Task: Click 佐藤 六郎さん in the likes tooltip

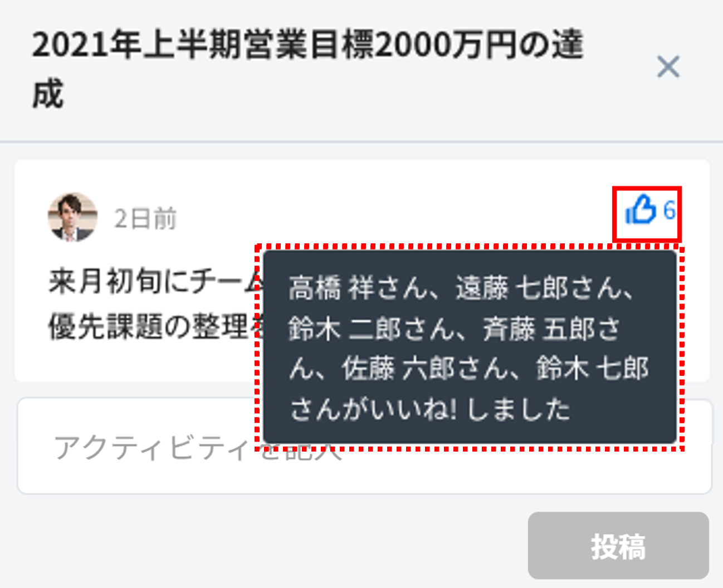Action: point(425,369)
